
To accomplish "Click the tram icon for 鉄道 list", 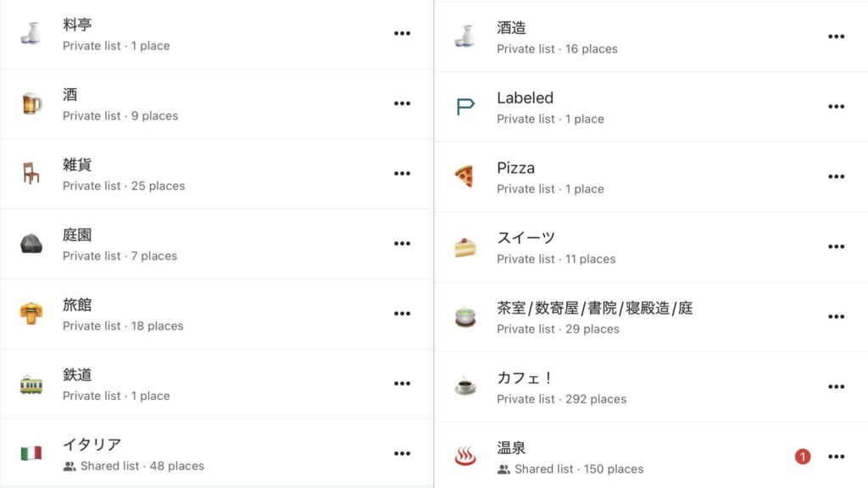I will coord(31,384).
